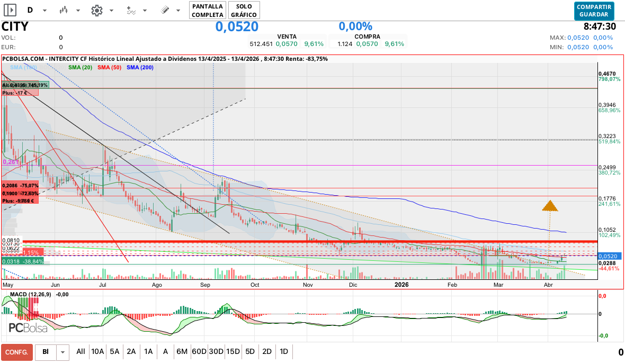Image resolution: width=625 pixels, height=364 pixels.
Task: Click the PANTALLA COMPLETA button
Action: [x=207, y=10]
